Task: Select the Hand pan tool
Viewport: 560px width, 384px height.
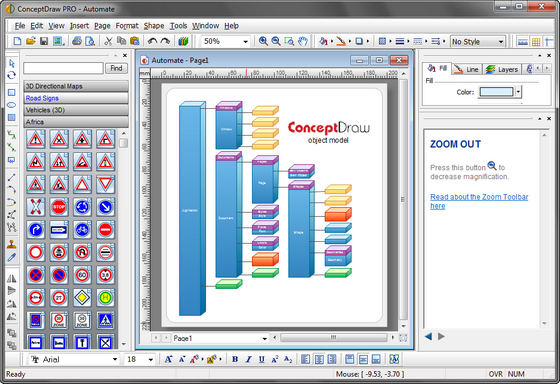Action: click(x=303, y=41)
